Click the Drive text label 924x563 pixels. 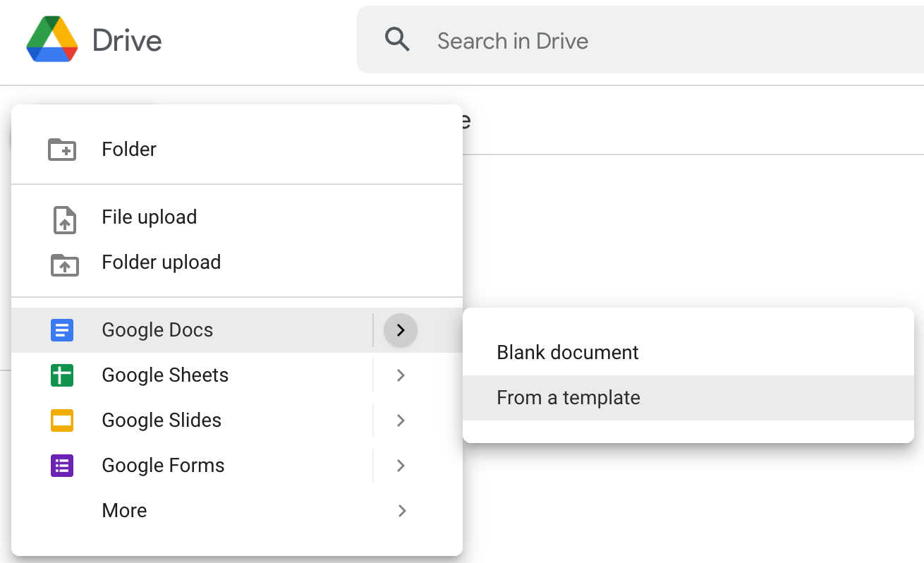(x=126, y=41)
